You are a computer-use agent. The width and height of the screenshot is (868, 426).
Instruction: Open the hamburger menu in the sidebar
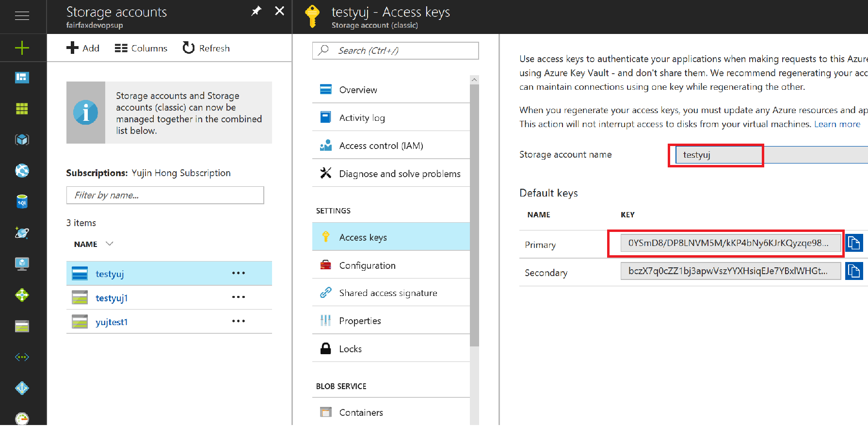pyautogui.click(x=22, y=16)
